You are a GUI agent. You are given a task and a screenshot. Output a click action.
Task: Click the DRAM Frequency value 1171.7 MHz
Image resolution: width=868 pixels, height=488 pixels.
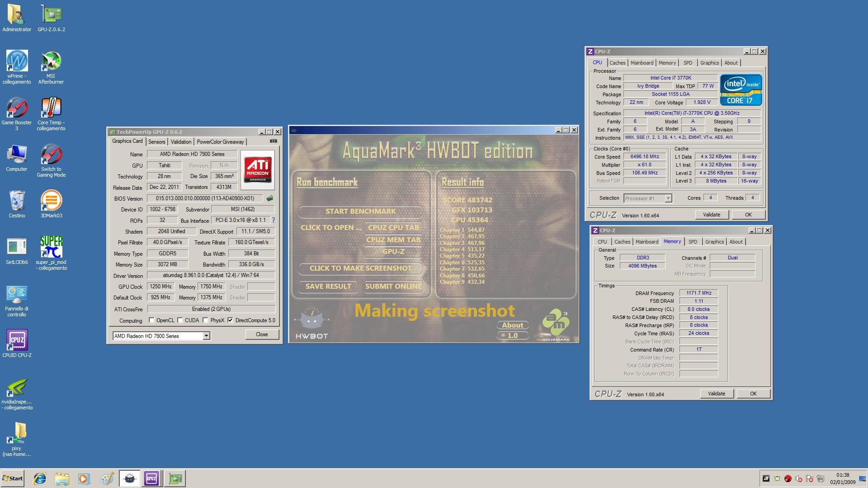[698, 293]
